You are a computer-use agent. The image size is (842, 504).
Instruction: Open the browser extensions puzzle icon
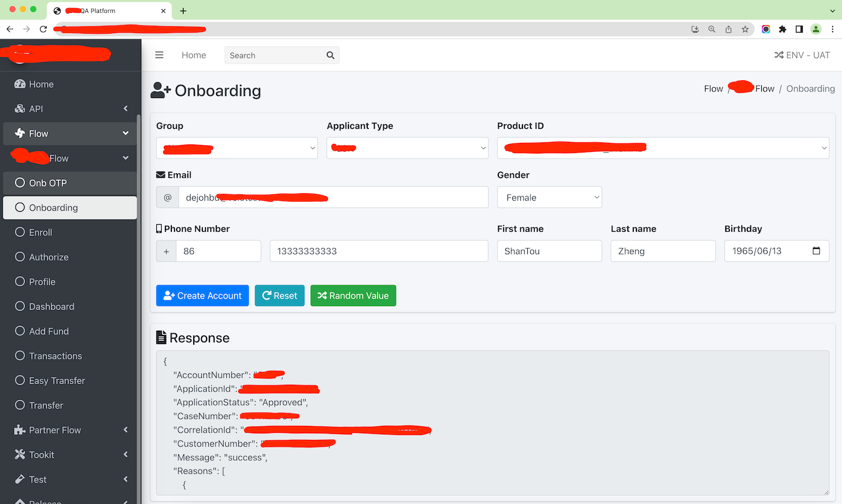[783, 29]
